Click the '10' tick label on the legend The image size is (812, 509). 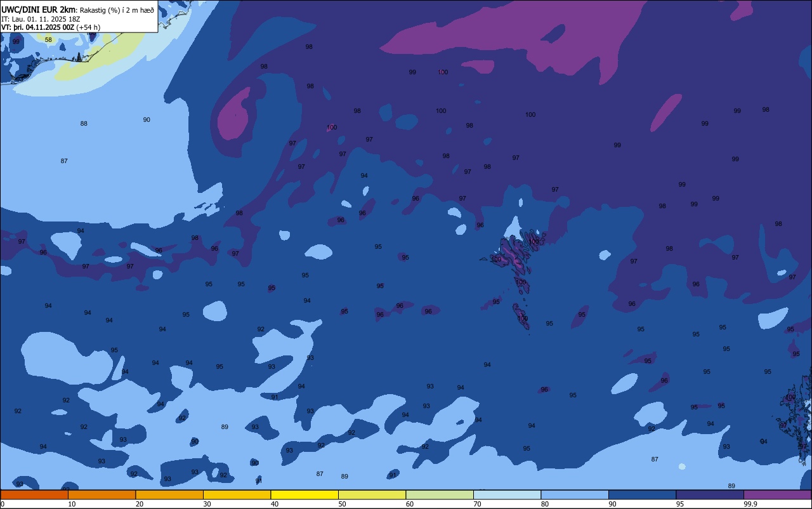click(72, 504)
